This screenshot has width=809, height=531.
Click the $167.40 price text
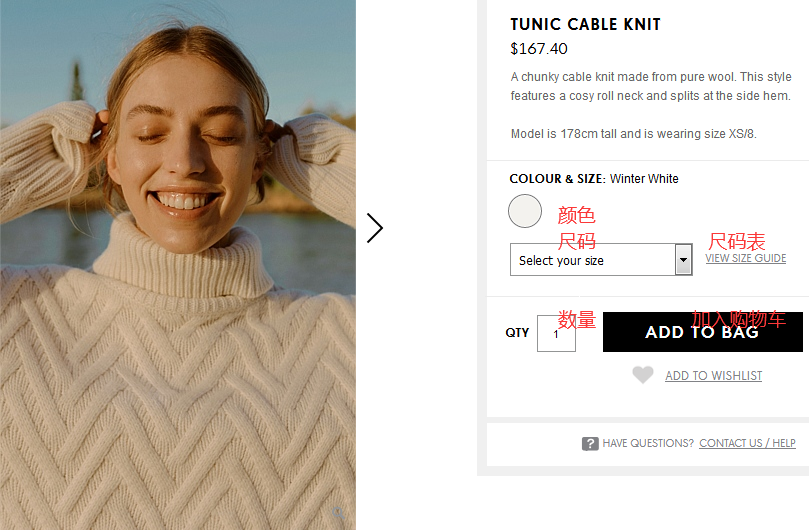click(538, 48)
